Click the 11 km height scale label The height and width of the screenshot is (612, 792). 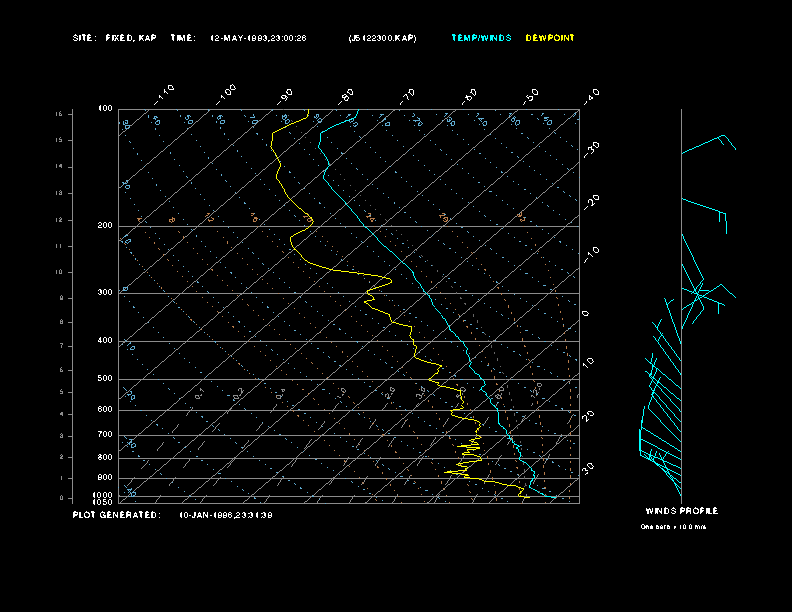coord(59,246)
